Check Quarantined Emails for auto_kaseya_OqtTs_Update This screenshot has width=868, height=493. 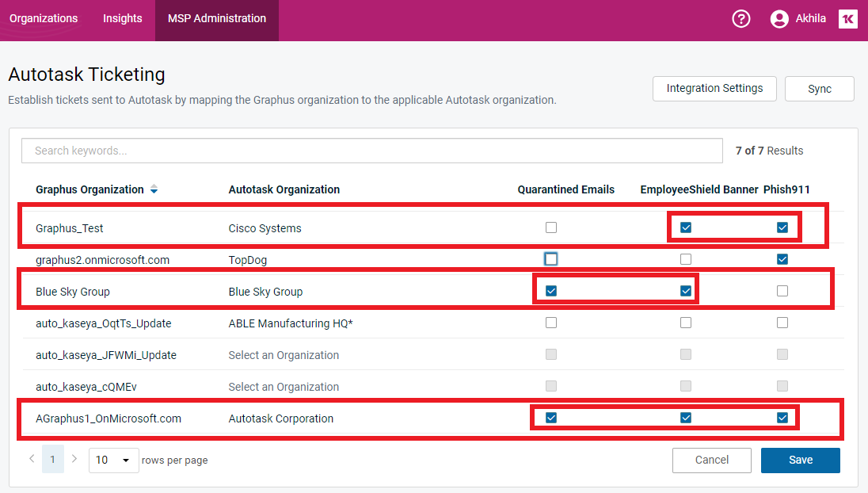550,323
